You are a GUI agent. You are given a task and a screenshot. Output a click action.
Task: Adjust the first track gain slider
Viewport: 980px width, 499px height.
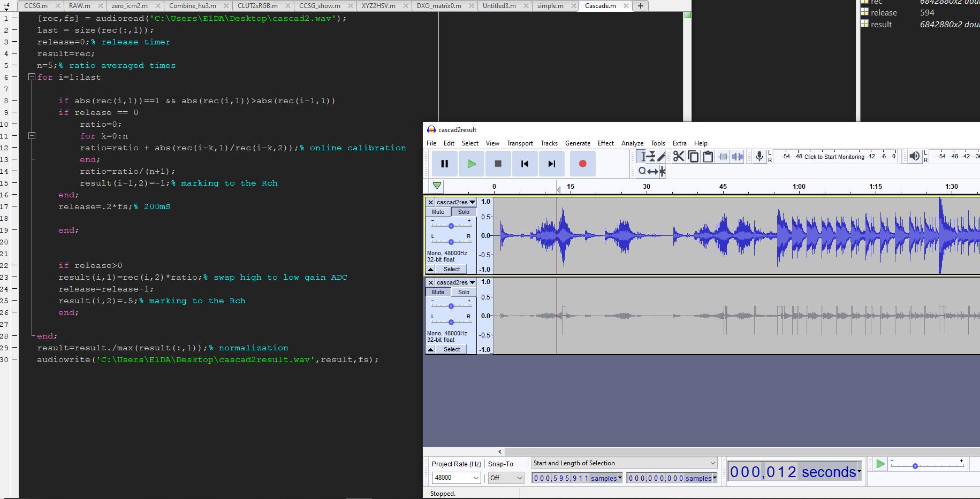pyautogui.click(x=451, y=226)
